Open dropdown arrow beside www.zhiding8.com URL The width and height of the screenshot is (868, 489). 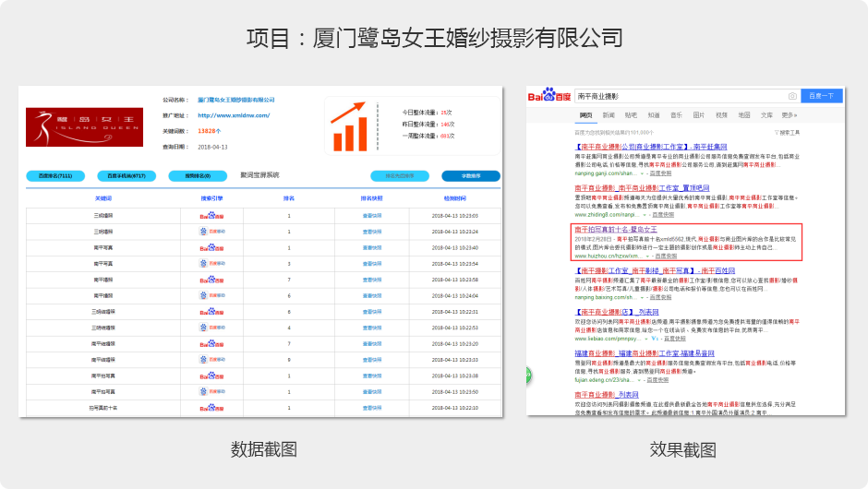coord(645,215)
